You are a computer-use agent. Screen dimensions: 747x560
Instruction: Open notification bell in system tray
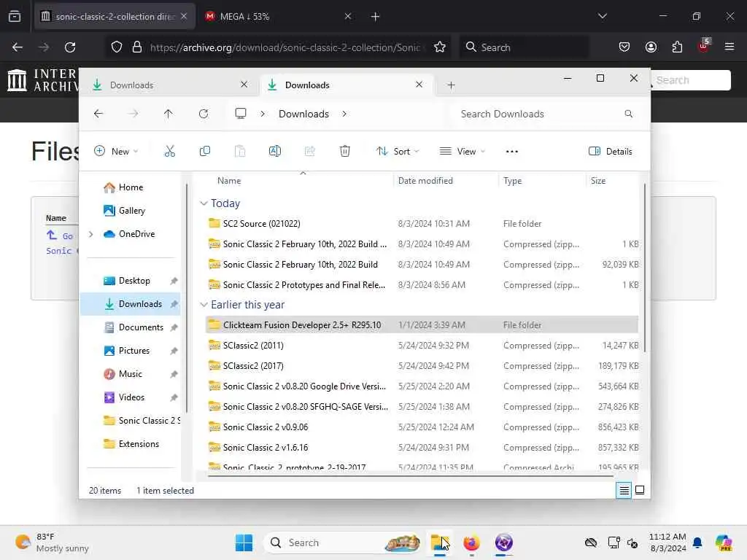coord(697,542)
